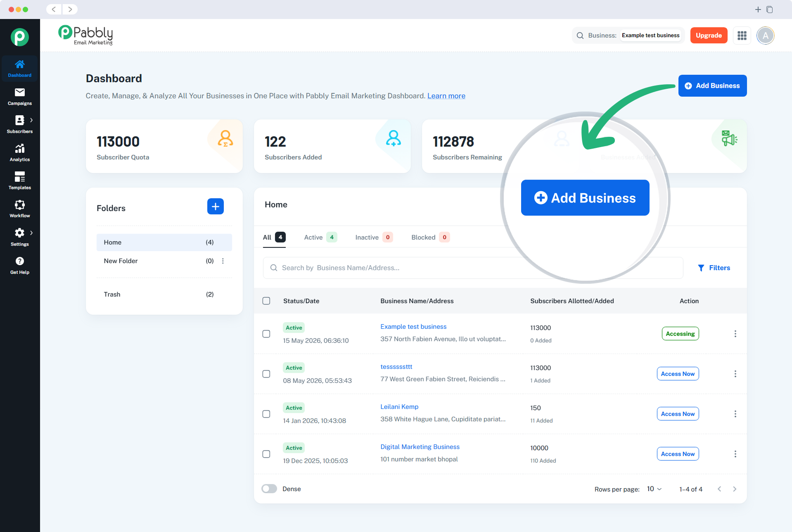Click the "1–4 of 4" pagination text
Viewport: 792px width, 532px height.
[x=691, y=489]
